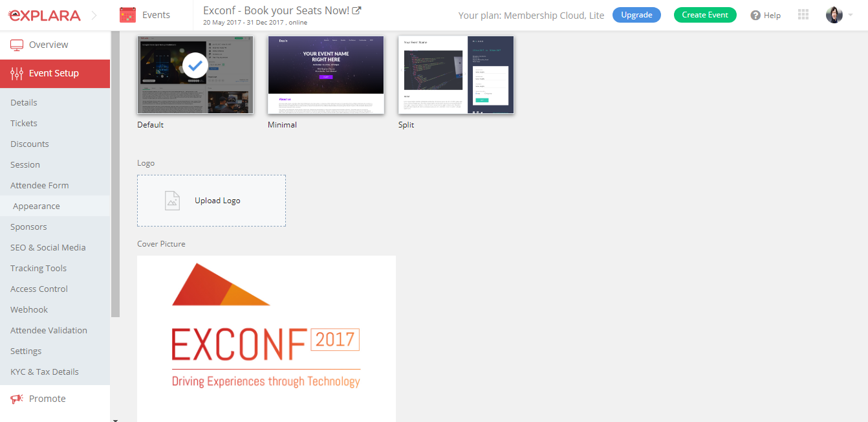
Task: Select the Minimal theme thumbnail
Action: click(326, 75)
